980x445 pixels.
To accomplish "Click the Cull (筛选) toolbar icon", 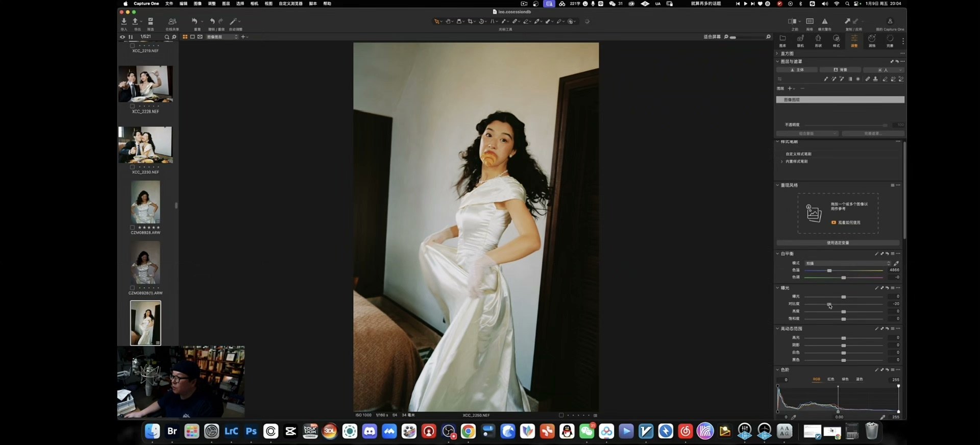I will point(151,21).
